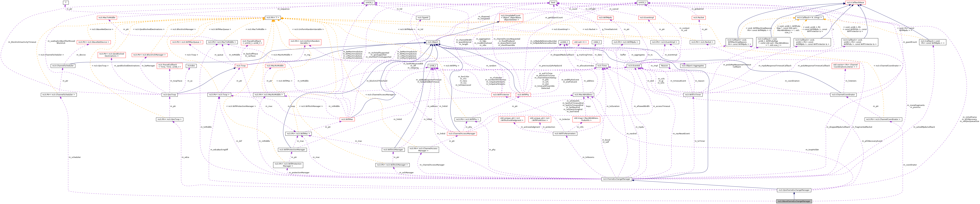The width and height of the screenshot is (980, 204).
Task: Click the ns3::WifiMac node
Action: (347, 119)
